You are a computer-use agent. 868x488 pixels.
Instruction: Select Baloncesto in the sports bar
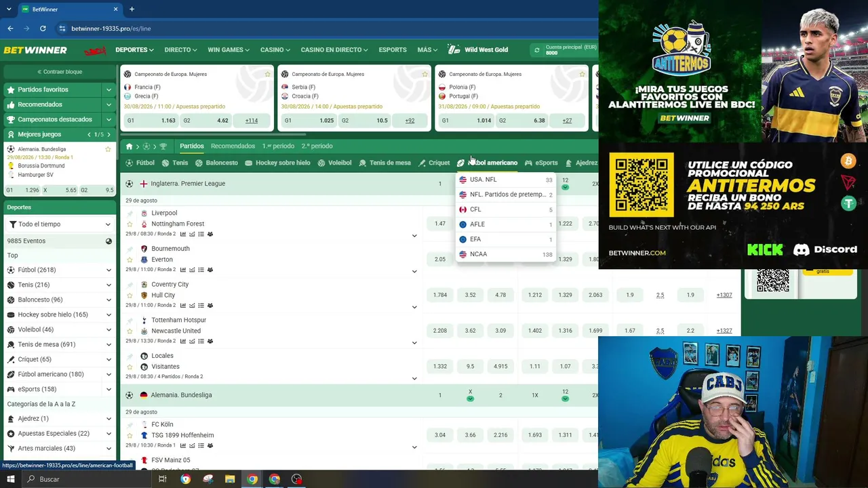pyautogui.click(x=216, y=163)
